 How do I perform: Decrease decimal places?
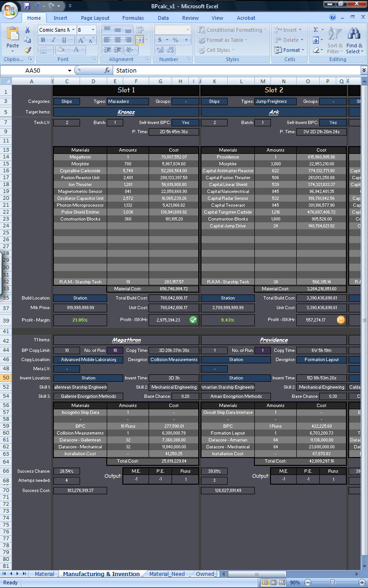click(170, 50)
